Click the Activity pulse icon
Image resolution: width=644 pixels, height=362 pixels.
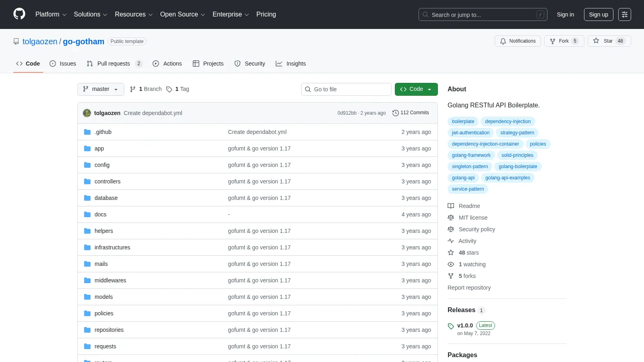pyautogui.click(x=451, y=241)
